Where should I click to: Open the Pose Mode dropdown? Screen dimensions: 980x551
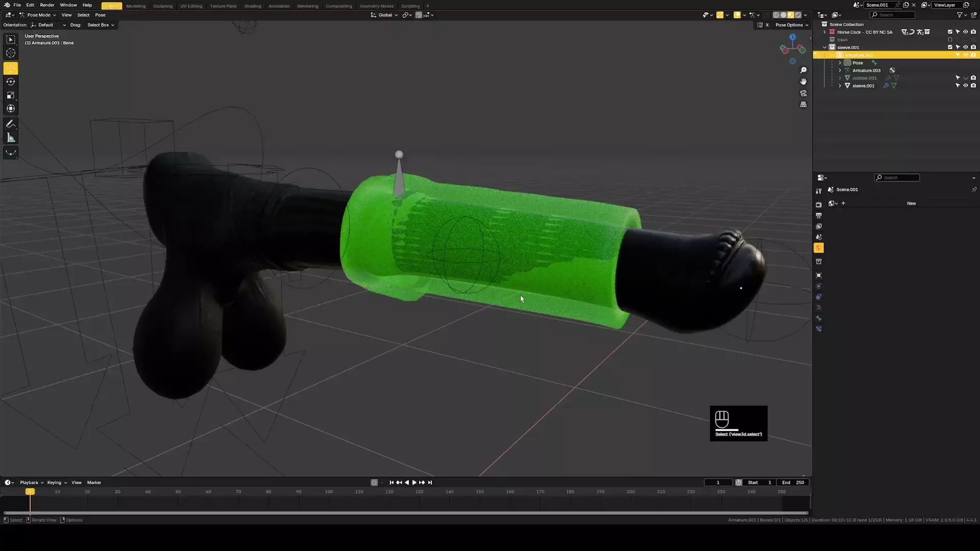(38, 15)
